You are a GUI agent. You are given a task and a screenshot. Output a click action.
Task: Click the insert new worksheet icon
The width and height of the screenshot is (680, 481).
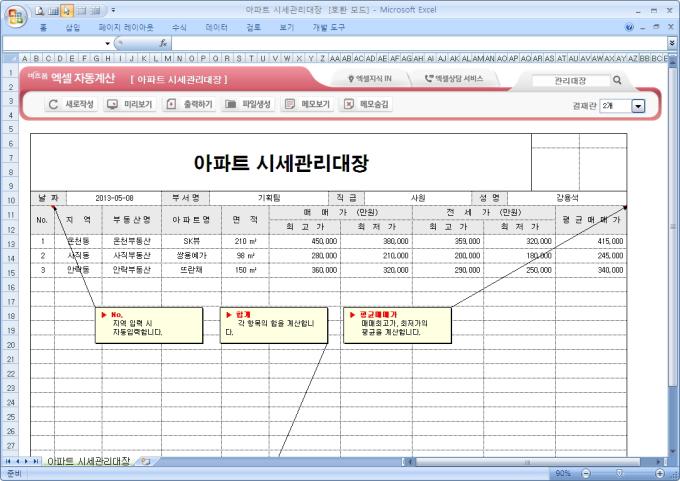[145, 461]
